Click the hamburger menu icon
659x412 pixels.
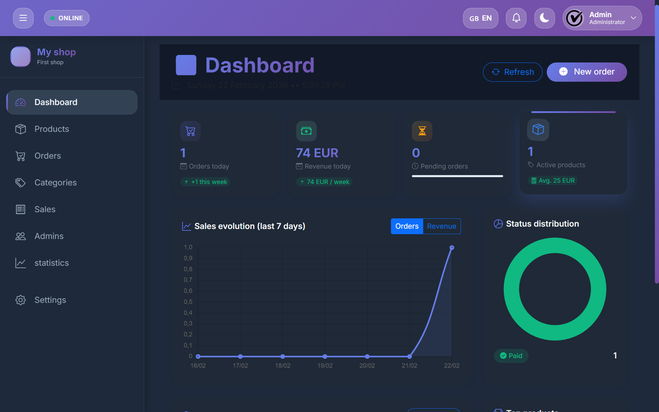click(x=23, y=18)
